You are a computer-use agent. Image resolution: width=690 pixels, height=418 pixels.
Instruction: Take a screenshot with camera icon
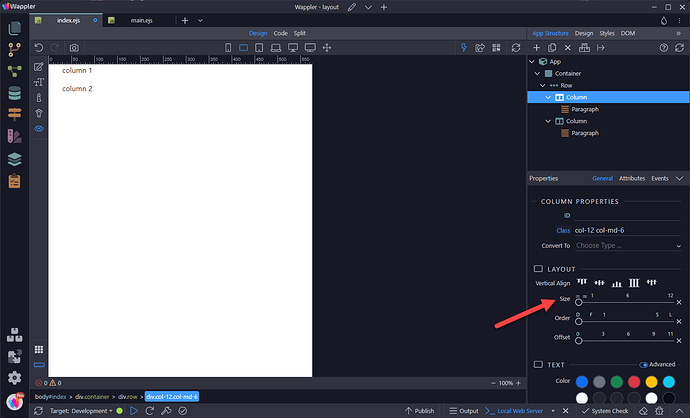click(x=74, y=48)
